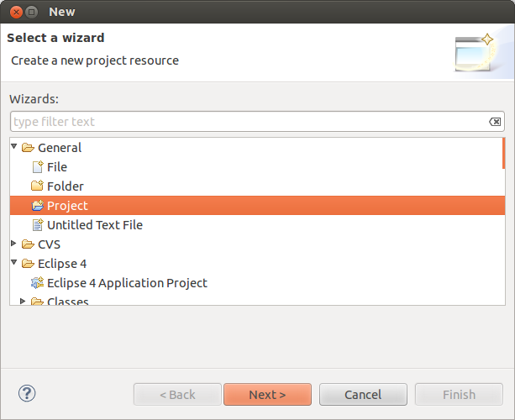The image size is (515, 420).
Task: Select Eclipse 4 Application Project entry
Action: pos(127,283)
